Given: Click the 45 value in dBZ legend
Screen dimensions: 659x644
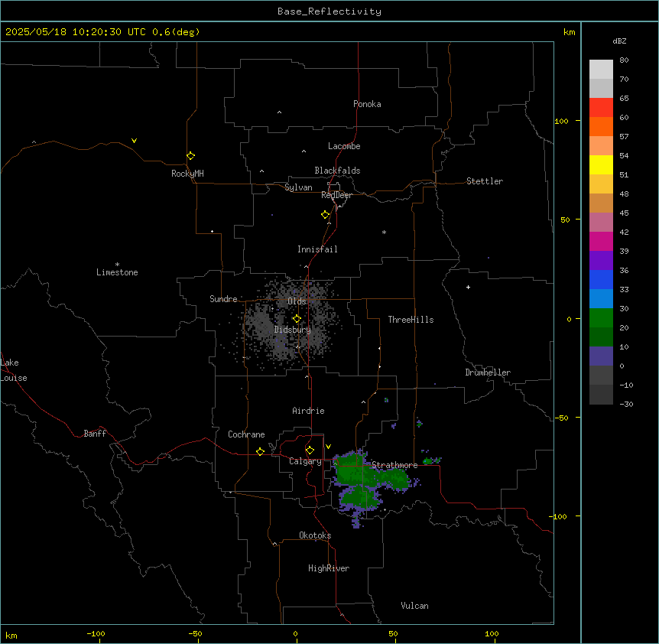Looking at the screenshot, I should click(x=624, y=213).
